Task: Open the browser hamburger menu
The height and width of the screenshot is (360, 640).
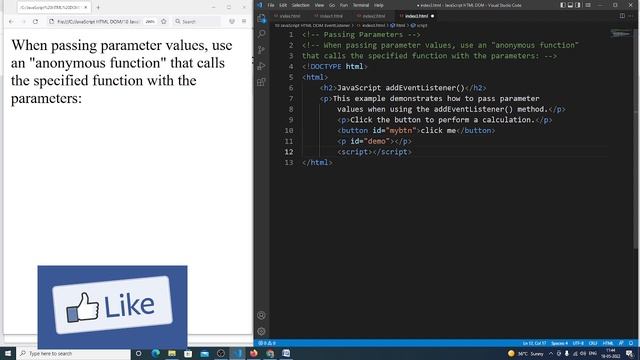Action: 244,21
